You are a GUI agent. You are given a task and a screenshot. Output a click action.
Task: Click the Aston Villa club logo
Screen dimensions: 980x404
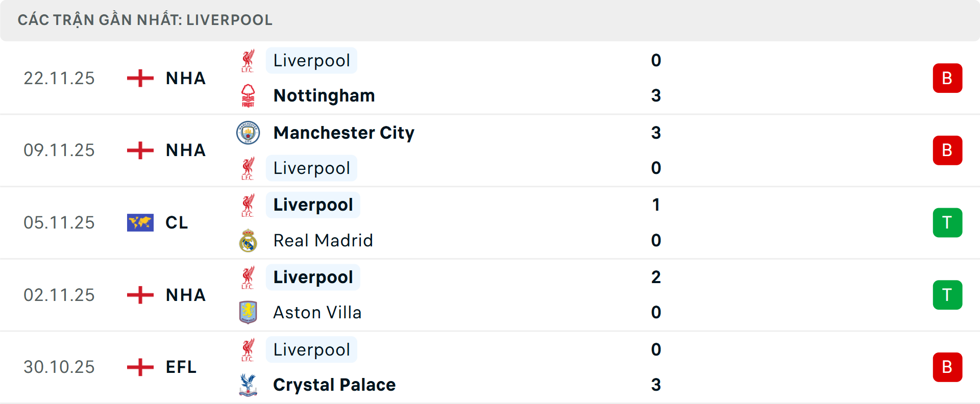click(249, 312)
